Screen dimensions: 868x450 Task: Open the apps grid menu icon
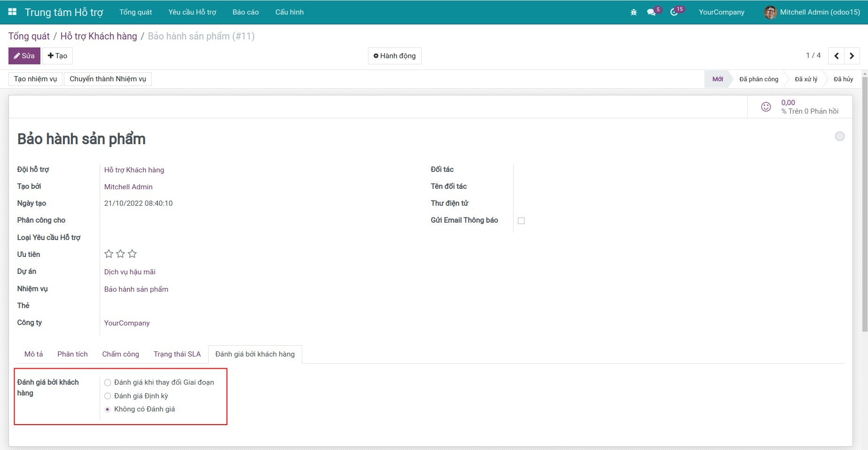click(x=13, y=12)
